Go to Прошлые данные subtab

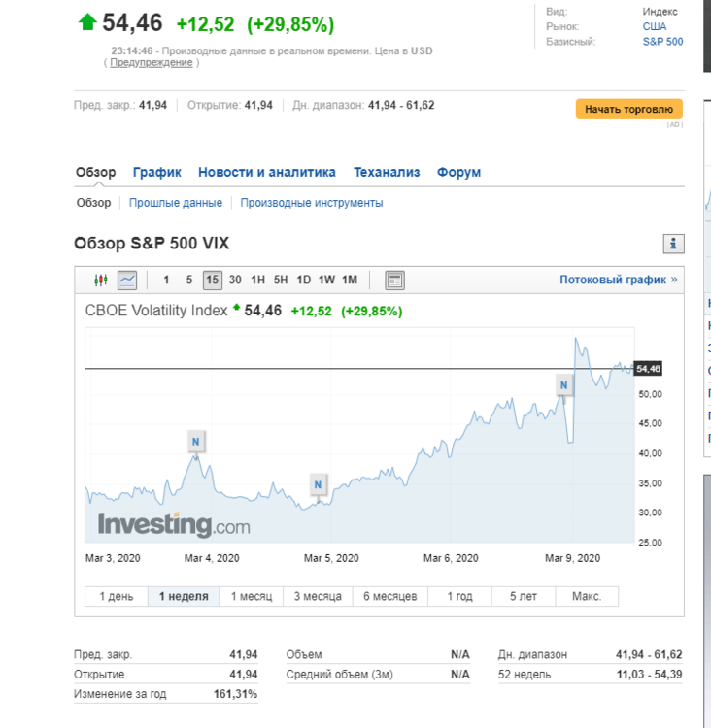point(176,203)
